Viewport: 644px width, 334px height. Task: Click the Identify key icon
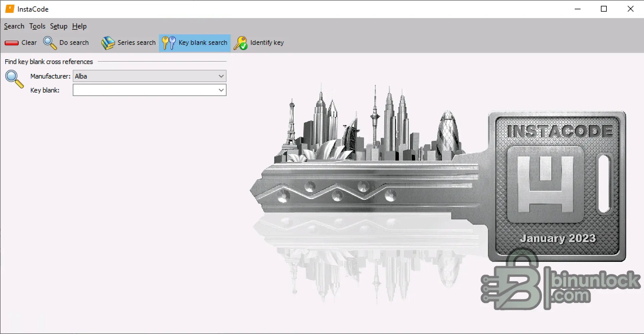(241, 43)
